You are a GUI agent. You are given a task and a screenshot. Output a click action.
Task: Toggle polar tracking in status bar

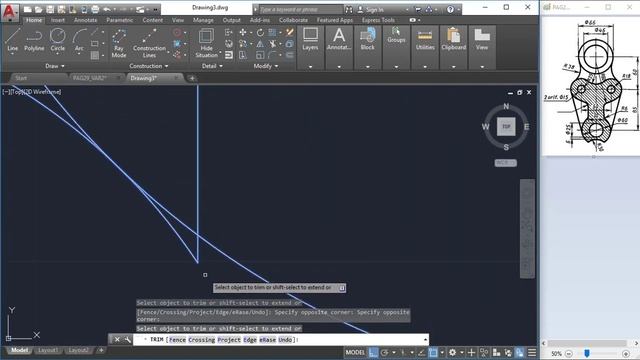tap(384, 352)
